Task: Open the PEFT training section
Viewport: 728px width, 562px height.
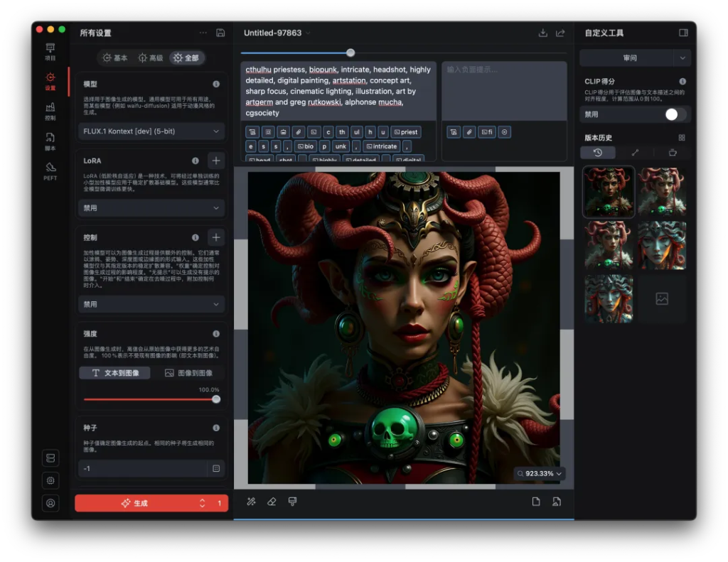Action: coord(50,171)
